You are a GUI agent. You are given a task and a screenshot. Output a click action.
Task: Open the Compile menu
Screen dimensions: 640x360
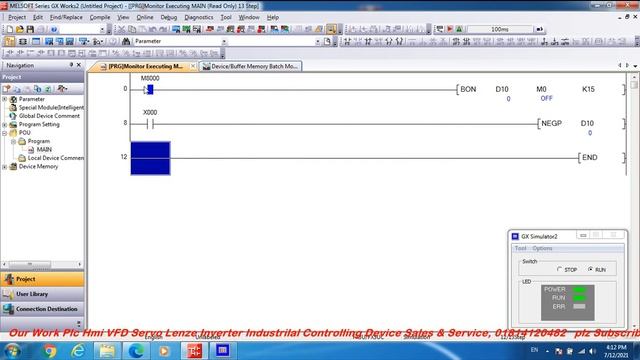point(100,17)
